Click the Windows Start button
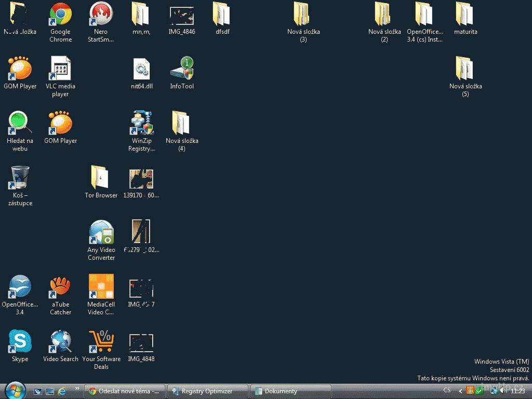 tap(15, 390)
